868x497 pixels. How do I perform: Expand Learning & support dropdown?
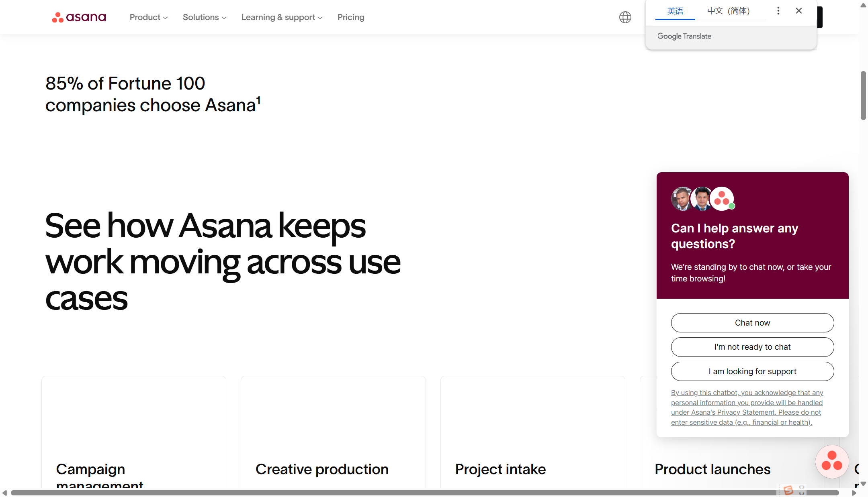click(282, 17)
